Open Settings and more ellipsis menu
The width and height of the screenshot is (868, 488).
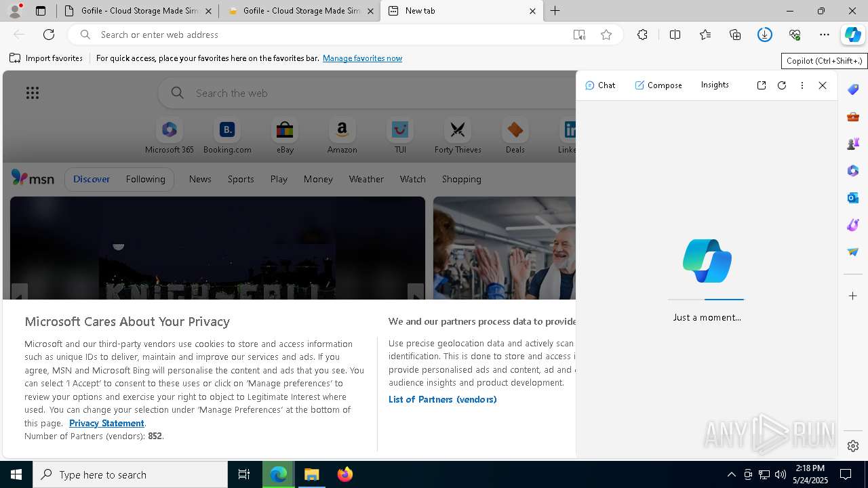tap(825, 35)
